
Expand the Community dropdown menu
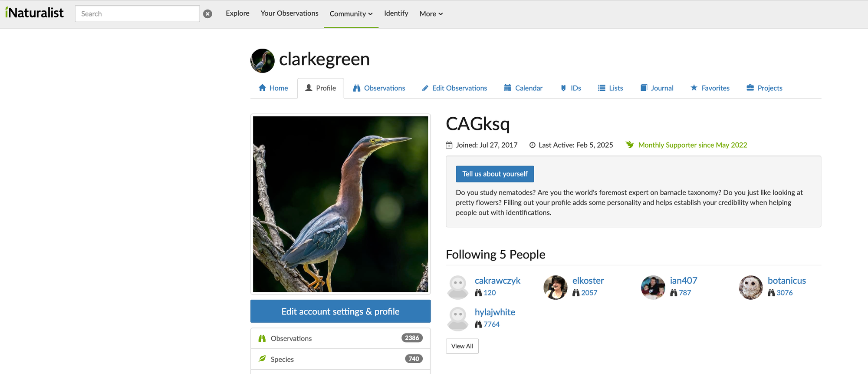351,14
